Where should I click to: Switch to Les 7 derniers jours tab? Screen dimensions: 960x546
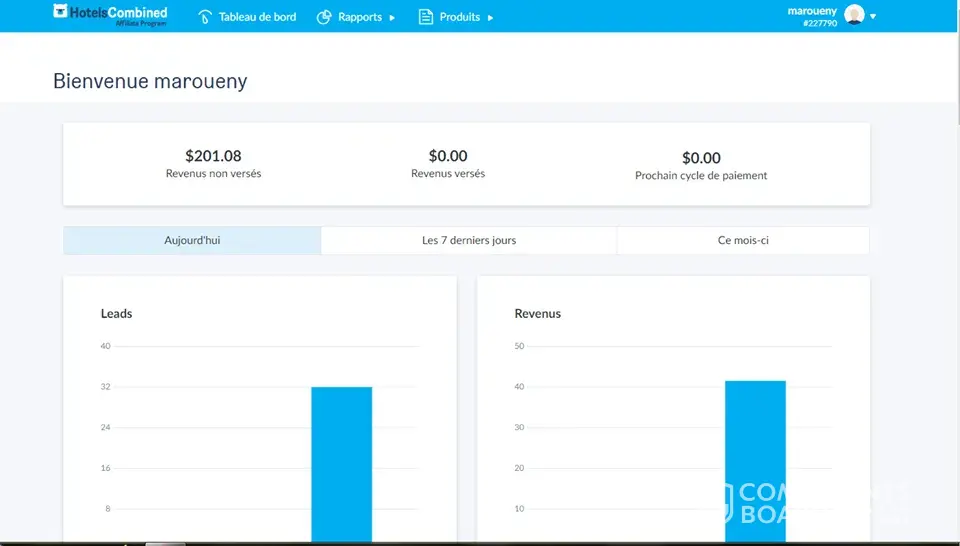(469, 240)
